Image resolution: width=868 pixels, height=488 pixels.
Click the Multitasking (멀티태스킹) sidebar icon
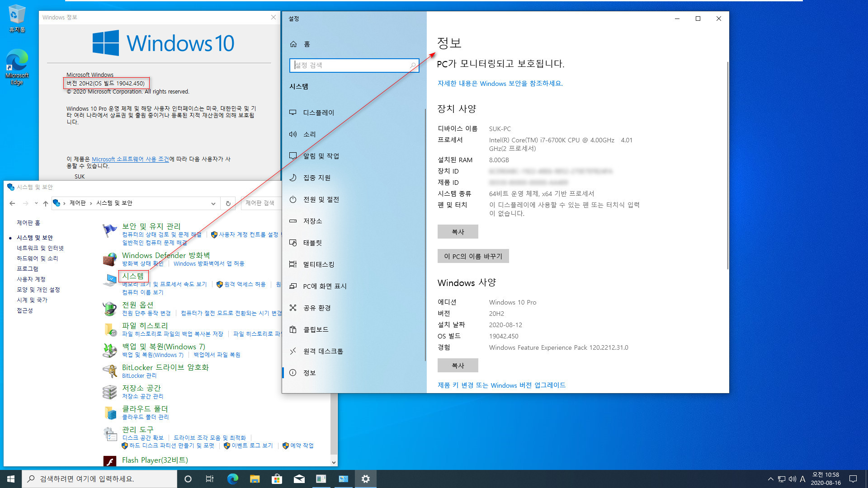(x=293, y=264)
